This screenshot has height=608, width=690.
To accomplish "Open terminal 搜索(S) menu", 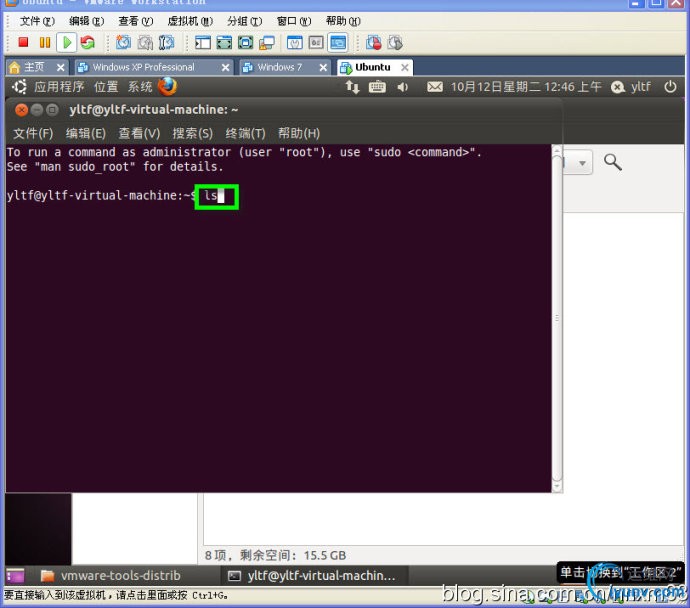I will (192, 133).
